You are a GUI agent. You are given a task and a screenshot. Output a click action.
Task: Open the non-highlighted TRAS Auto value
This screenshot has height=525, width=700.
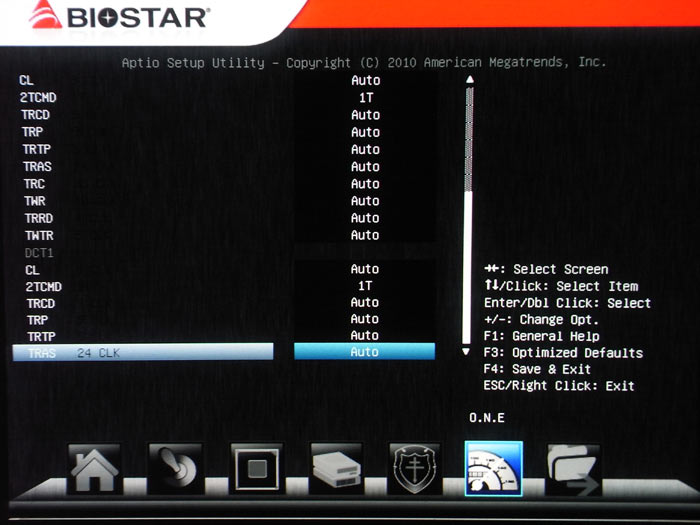366,167
